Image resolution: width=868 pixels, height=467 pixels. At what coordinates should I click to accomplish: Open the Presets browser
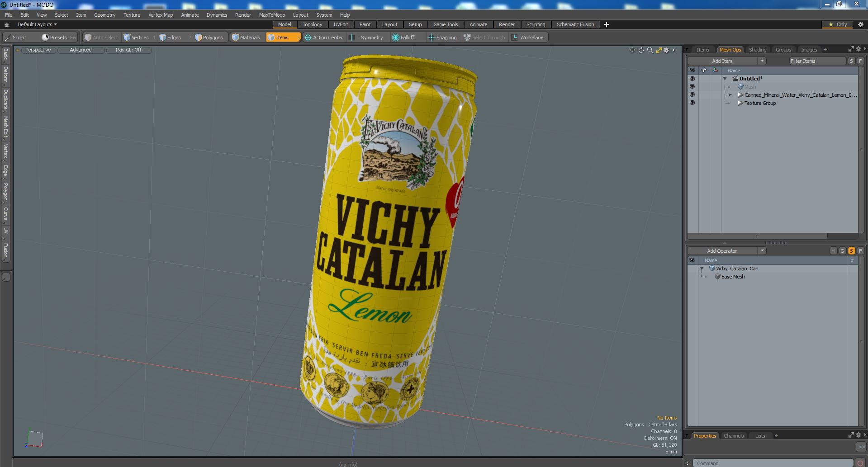[x=58, y=38]
